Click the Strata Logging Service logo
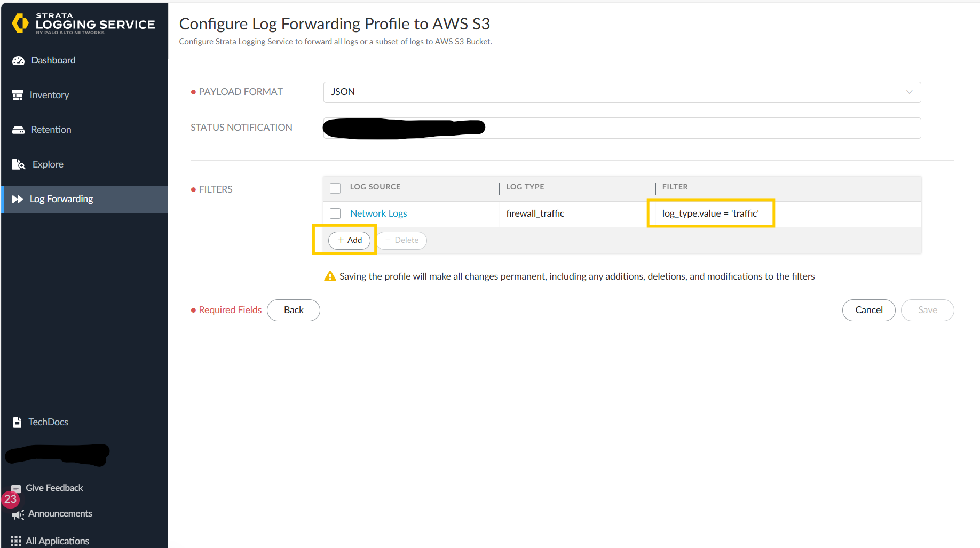This screenshot has height=548, width=980. pyautogui.click(x=83, y=23)
